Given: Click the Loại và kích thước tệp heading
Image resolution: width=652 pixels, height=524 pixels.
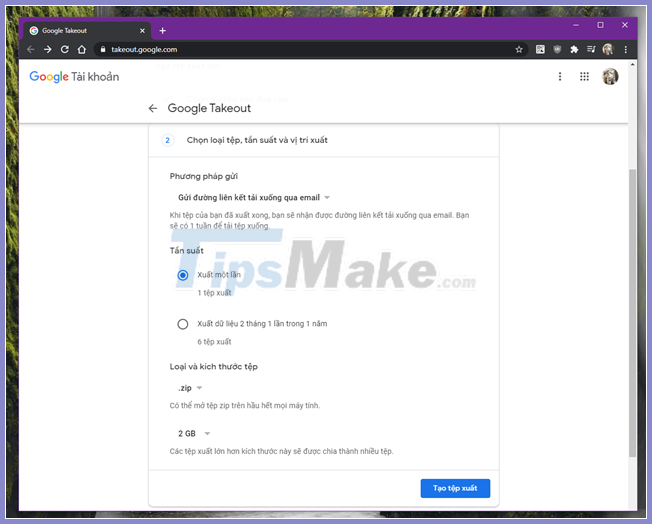Looking at the screenshot, I should tap(214, 367).
